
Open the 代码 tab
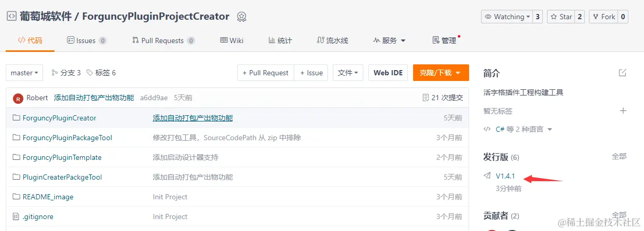(30, 40)
